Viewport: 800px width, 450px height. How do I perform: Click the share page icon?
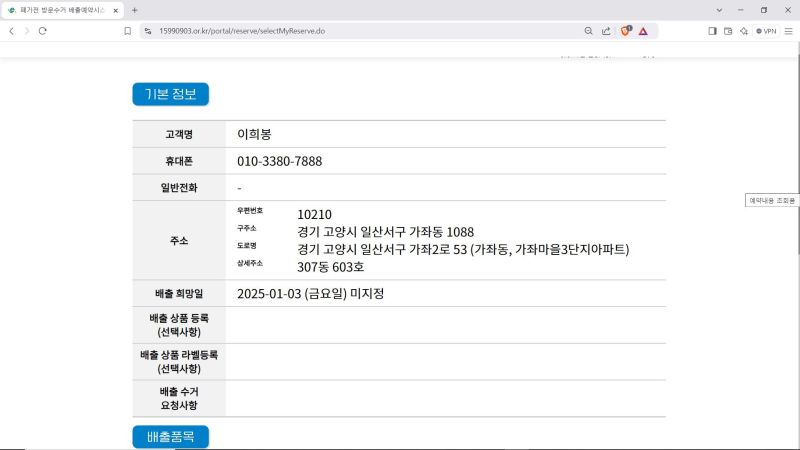pos(606,31)
